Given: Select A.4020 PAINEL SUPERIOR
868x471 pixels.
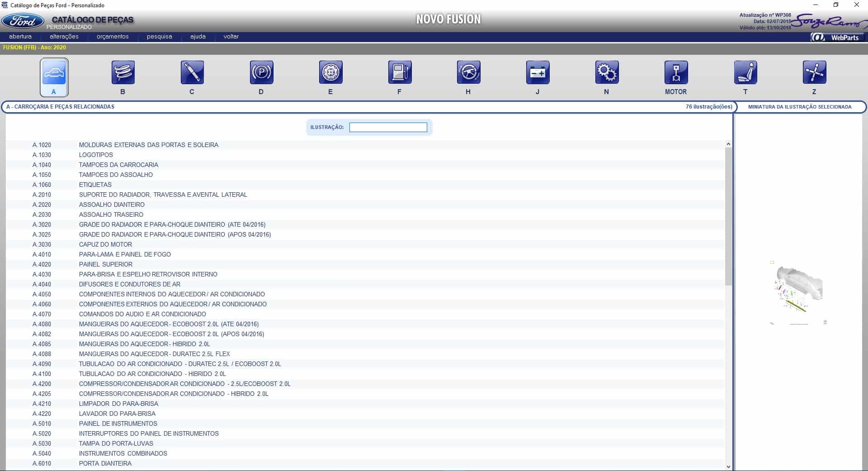Looking at the screenshot, I should pyautogui.click(x=365, y=264).
